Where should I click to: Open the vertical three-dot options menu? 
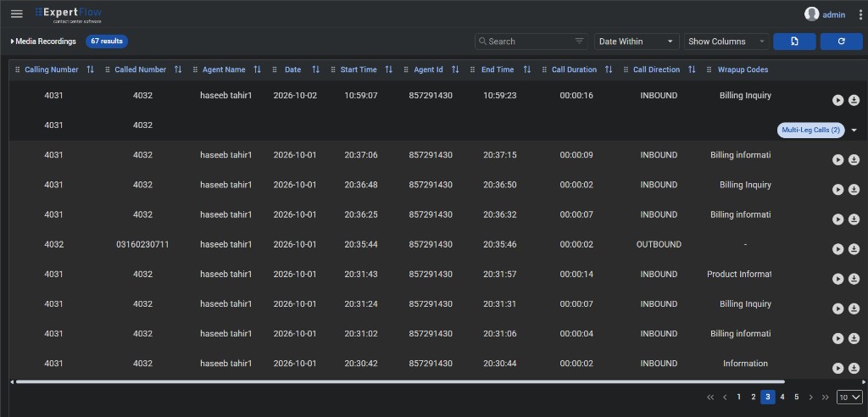point(860,15)
